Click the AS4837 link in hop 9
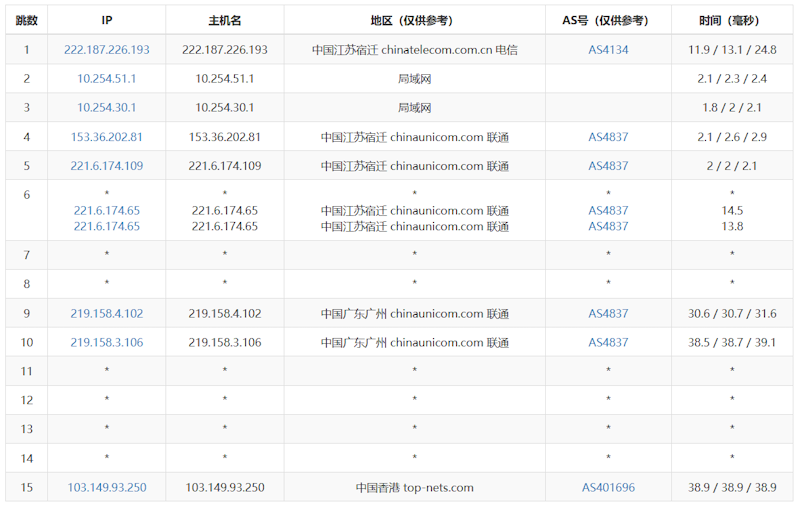 click(608, 313)
